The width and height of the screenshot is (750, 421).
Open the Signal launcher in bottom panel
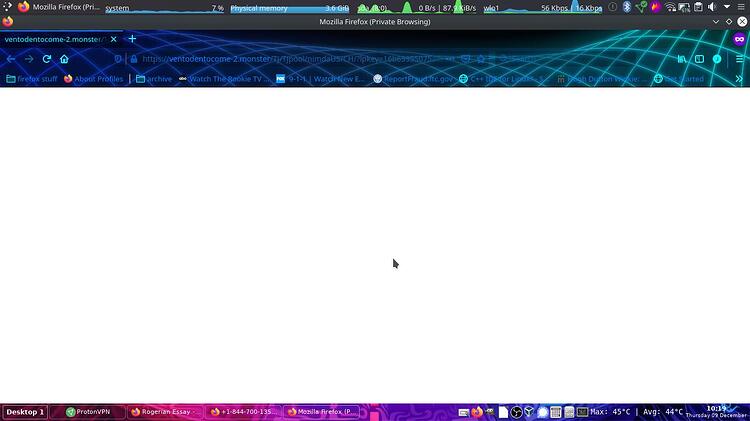coord(542,412)
